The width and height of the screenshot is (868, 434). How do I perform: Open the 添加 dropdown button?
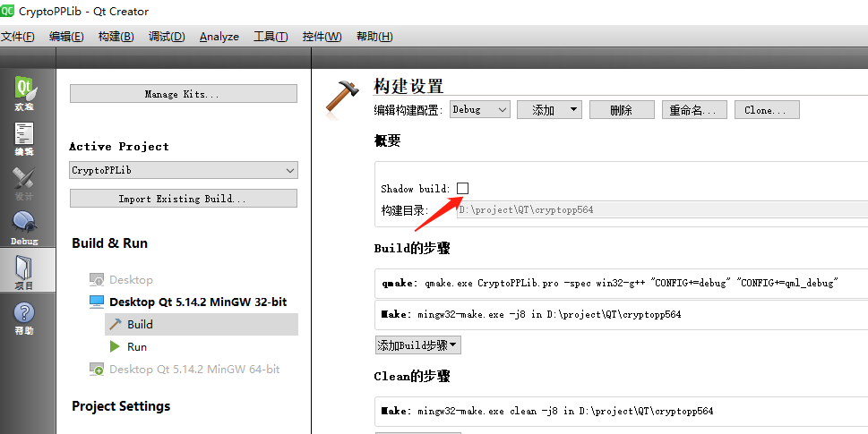pyautogui.click(x=549, y=110)
